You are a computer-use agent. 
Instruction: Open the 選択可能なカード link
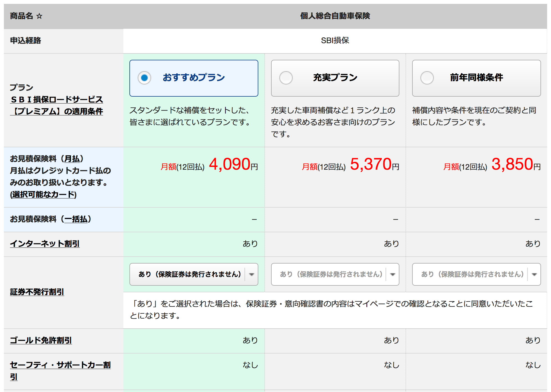43,194
